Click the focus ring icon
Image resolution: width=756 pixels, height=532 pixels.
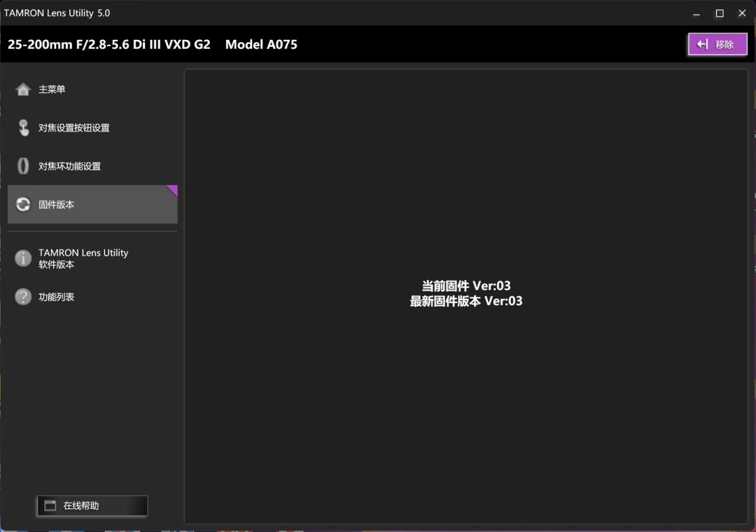coord(22,166)
